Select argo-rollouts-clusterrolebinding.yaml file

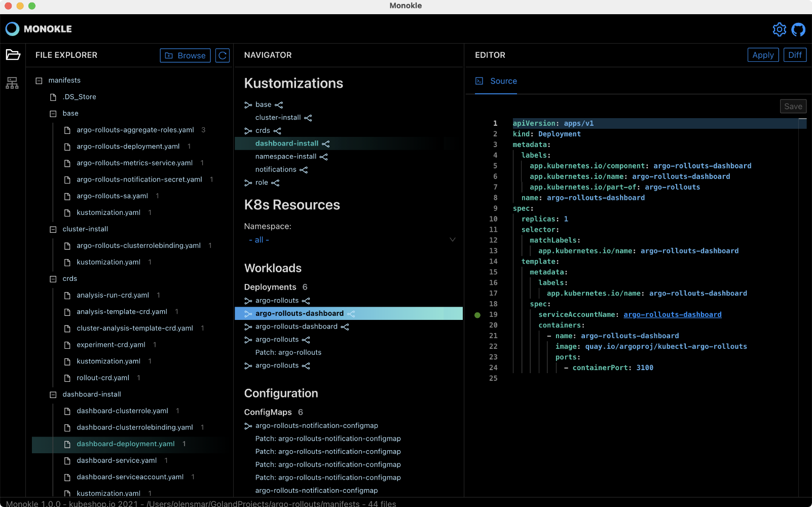click(x=138, y=246)
